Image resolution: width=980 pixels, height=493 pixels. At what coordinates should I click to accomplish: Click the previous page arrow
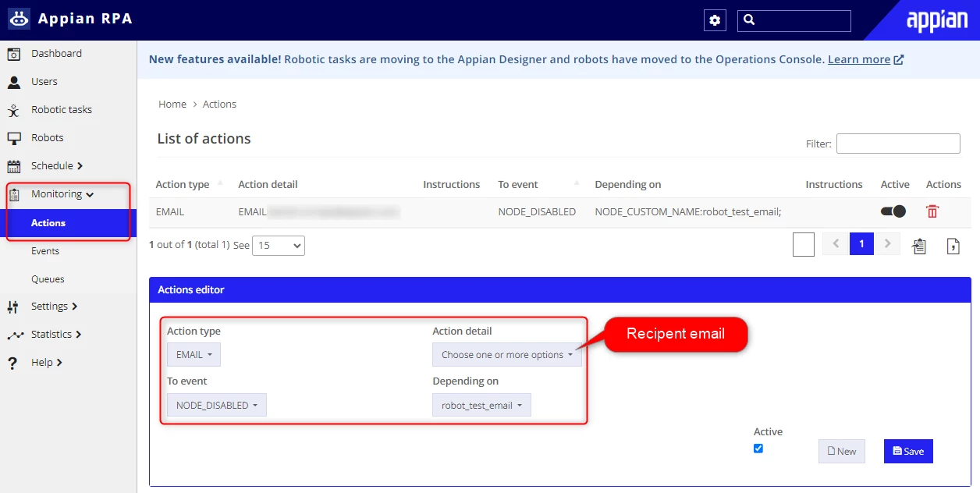(x=836, y=244)
